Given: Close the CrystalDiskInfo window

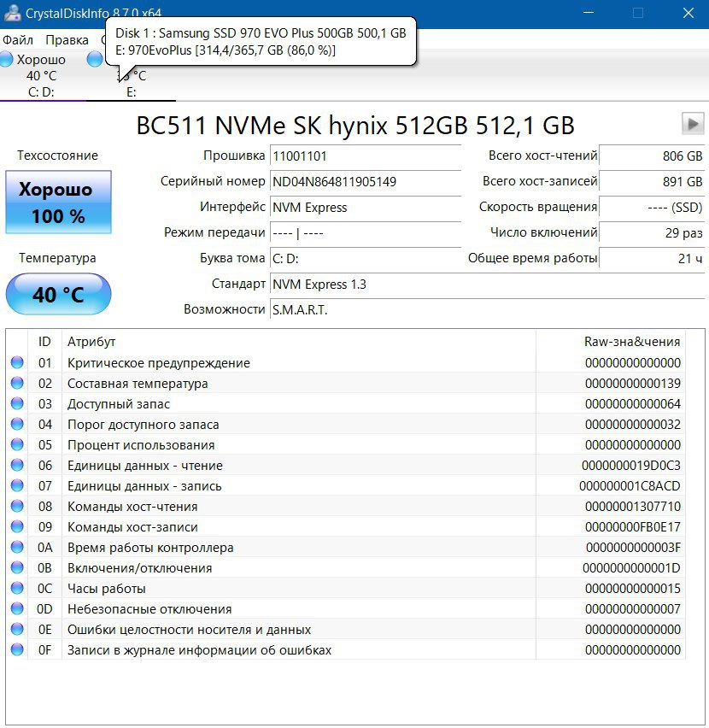Looking at the screenshot, I should [688, 13].
